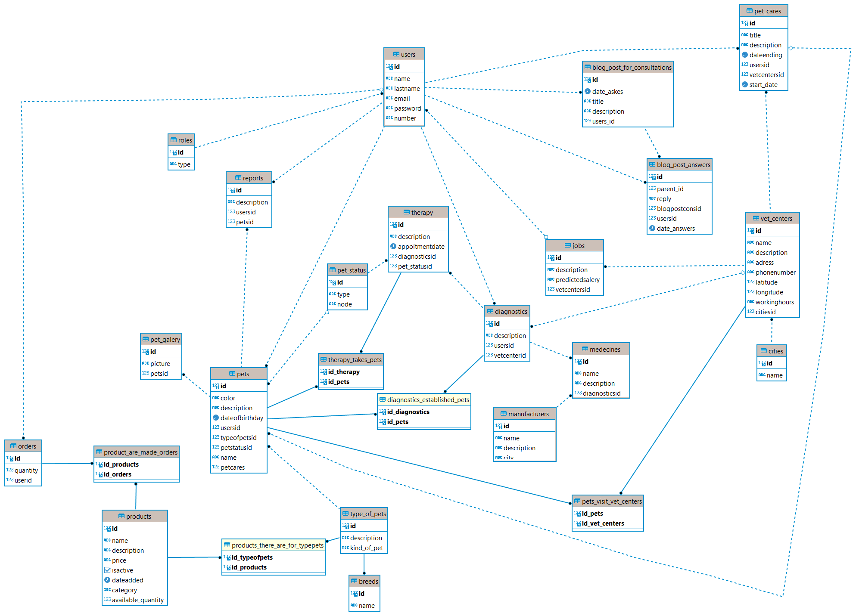This screenshot has height=616, width=856.
Task: Click the id_vet_centers key column
Action: point(602,524)
